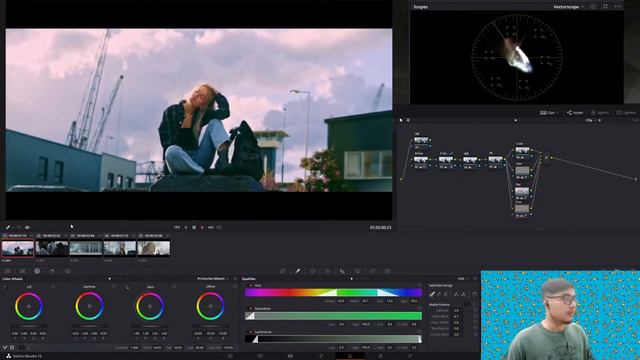Jump to first frame in transport controls

pos(177,227)
